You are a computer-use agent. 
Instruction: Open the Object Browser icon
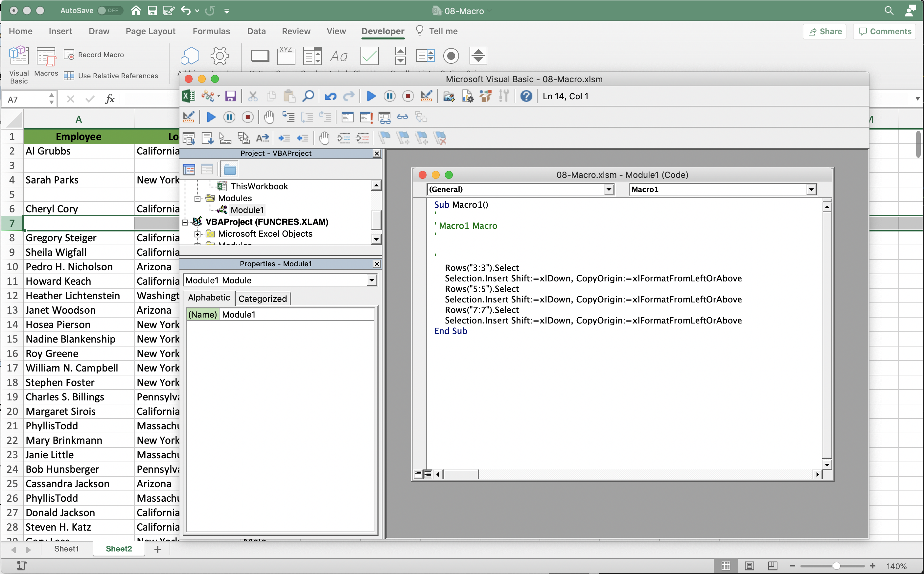[485, 96]
